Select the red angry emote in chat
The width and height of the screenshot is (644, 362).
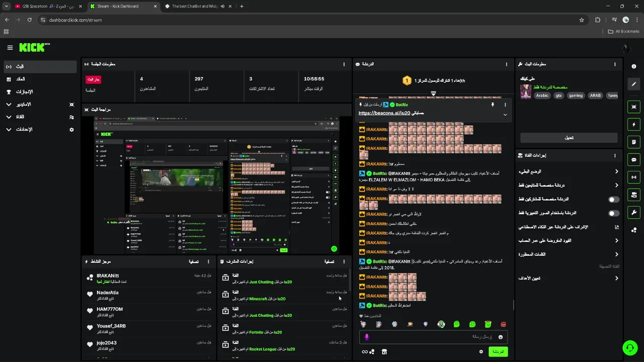click(504, 324)
